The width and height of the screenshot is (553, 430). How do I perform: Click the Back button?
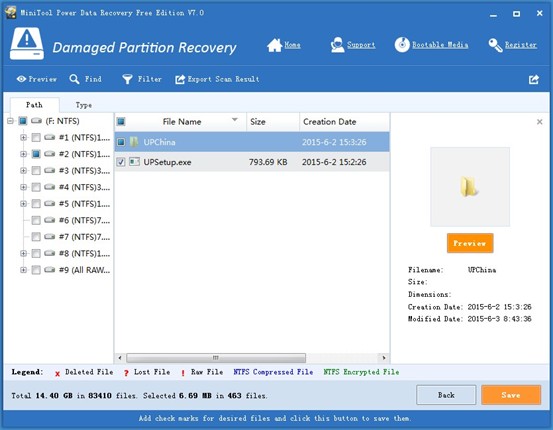446,395
